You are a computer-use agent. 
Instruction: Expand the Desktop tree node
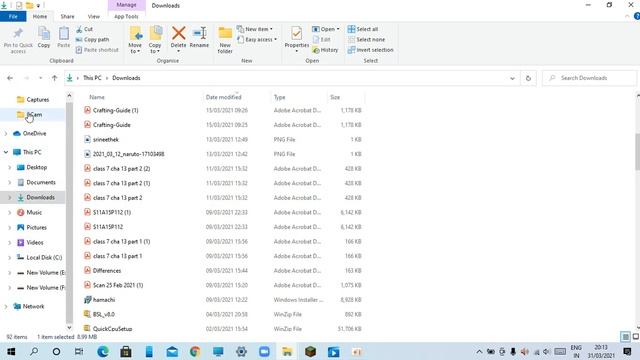(x=9, y=167)
